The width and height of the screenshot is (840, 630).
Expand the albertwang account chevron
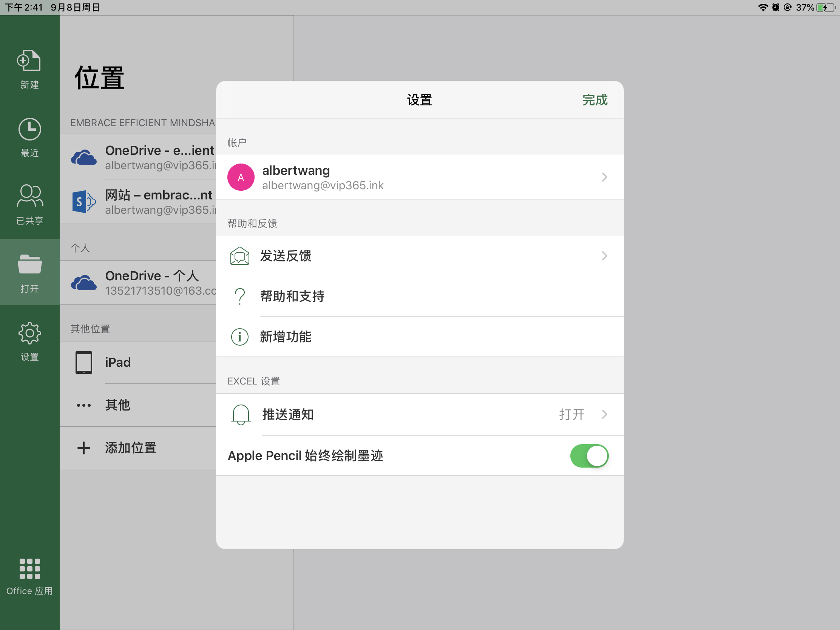click(604, 177)
